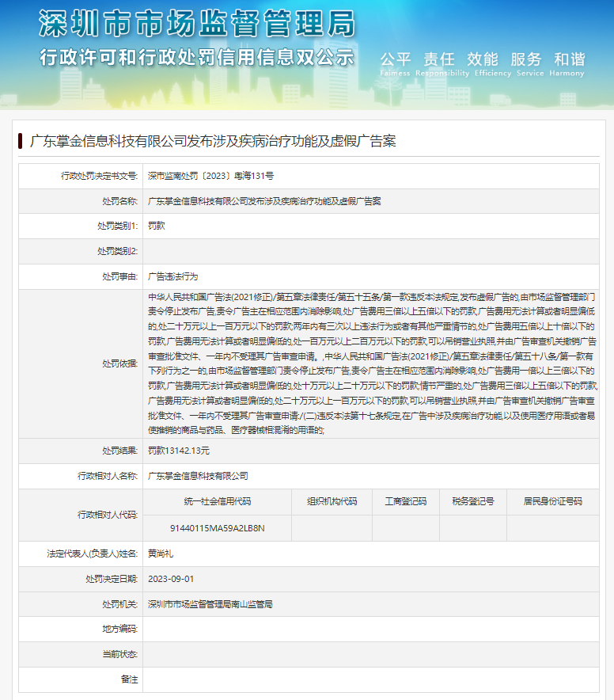614x700 pixels.
Task: Click the value 广告违法行为
Action: click(172, 277)
